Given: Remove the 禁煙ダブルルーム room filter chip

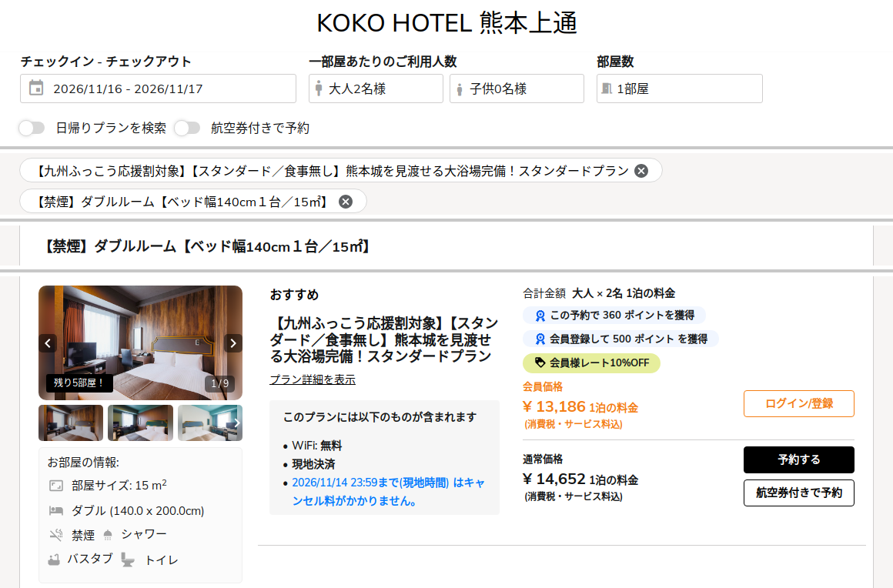Looking at the screenshot, I should click(x=346, y=202).
